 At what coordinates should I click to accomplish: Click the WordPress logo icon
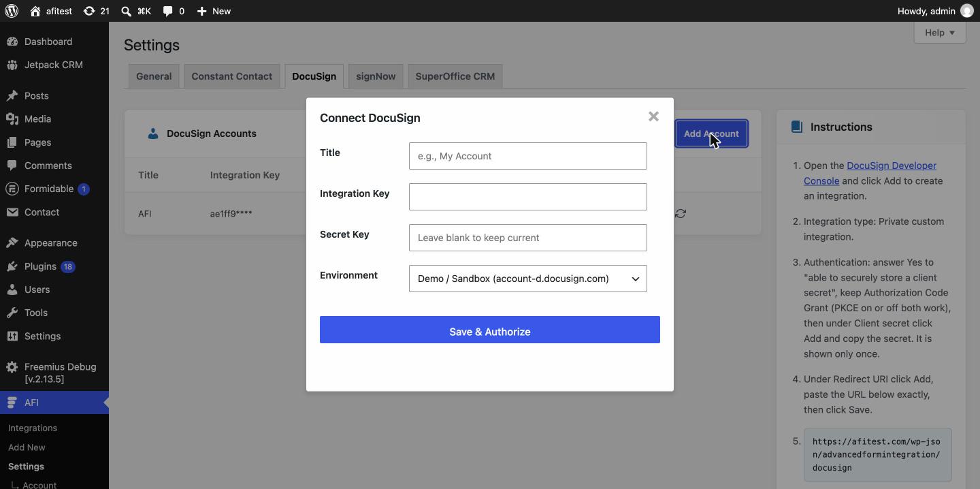(12, 11)
